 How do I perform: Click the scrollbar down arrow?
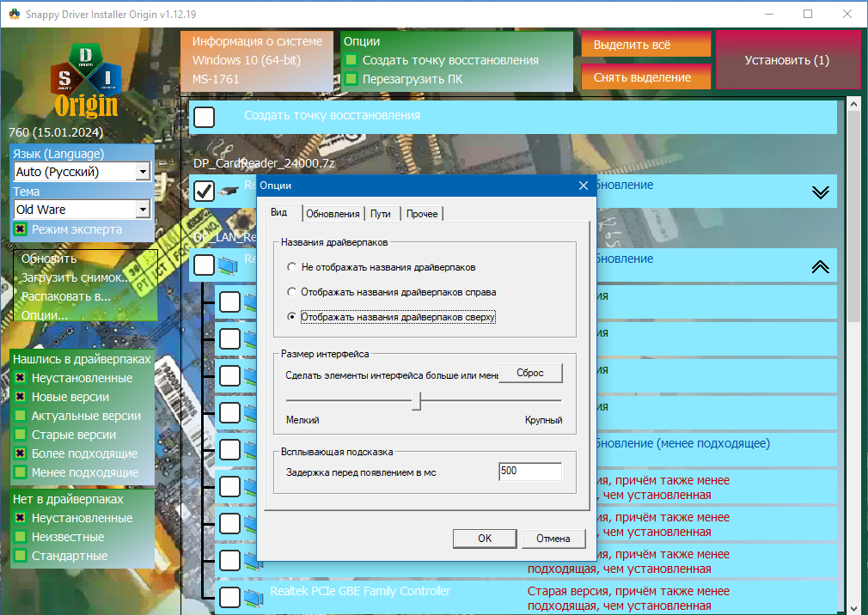coord(853,608)
